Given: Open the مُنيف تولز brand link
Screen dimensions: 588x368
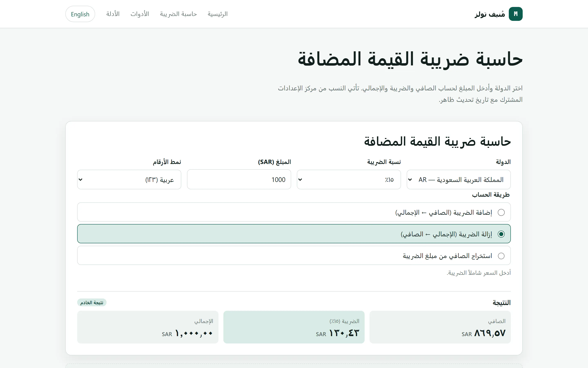Looking at the screenshot, I should click(499, 14).
